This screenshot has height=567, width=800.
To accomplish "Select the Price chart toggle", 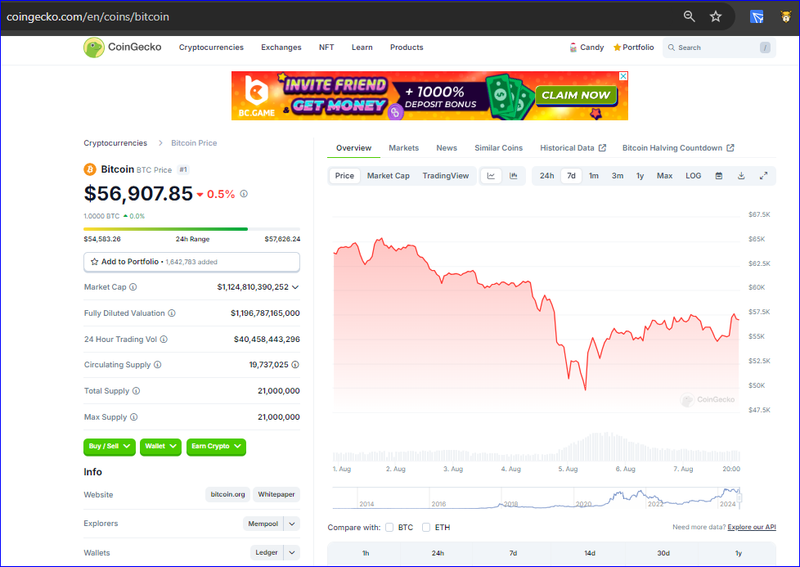I will pos(344,176).
